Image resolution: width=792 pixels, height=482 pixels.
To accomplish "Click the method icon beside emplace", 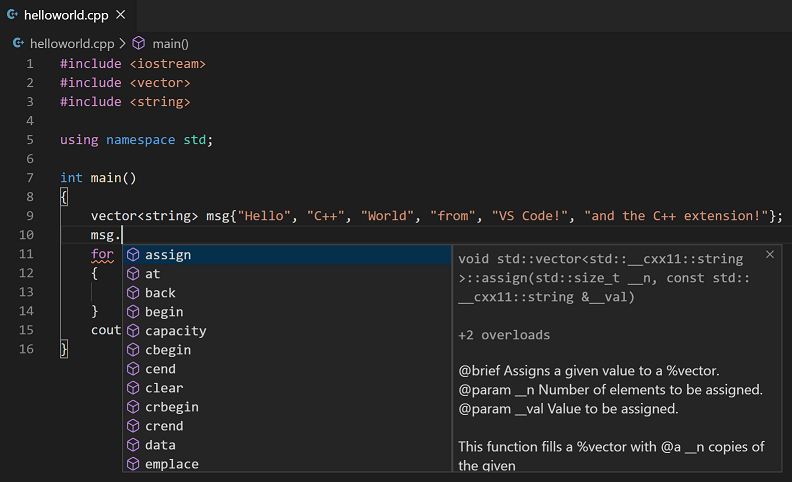I will (133, 464).
